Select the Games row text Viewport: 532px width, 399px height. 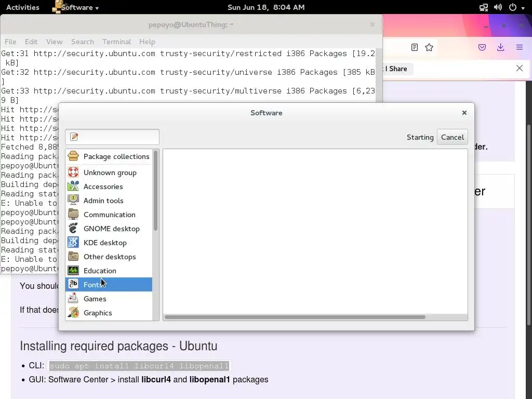point(95,299)
